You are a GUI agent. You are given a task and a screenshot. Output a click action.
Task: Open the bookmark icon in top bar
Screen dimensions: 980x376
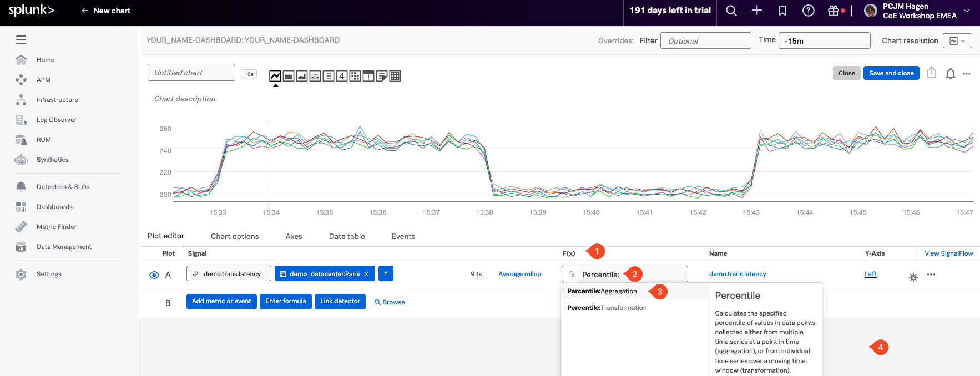point(782,11)
